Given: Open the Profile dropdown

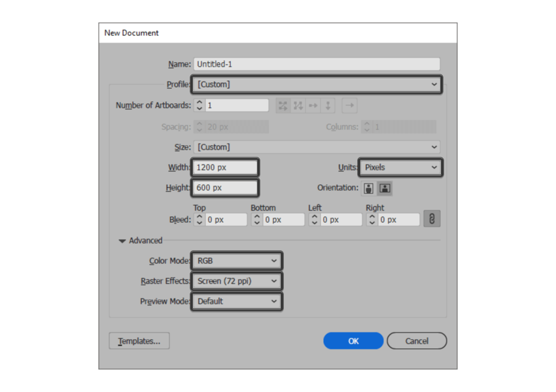Looking at the screenshot, I should (x=317, y=84).
